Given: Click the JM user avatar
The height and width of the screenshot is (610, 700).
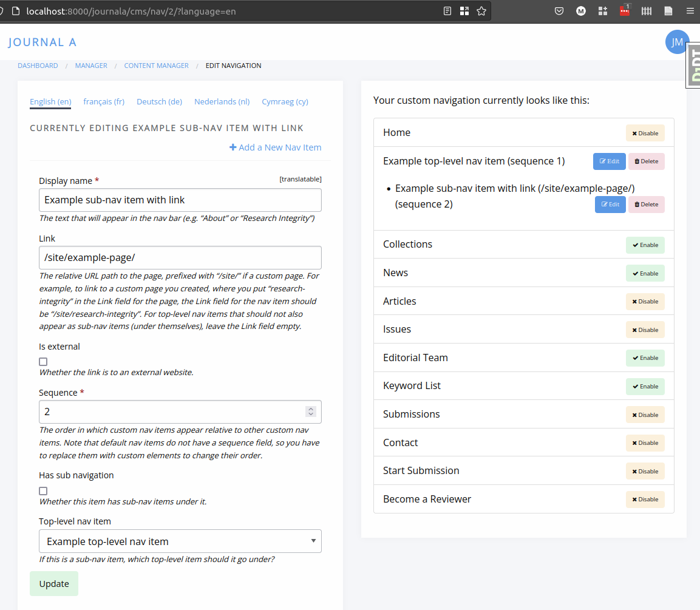Looking at the screenshot, I should pos(677,42).
